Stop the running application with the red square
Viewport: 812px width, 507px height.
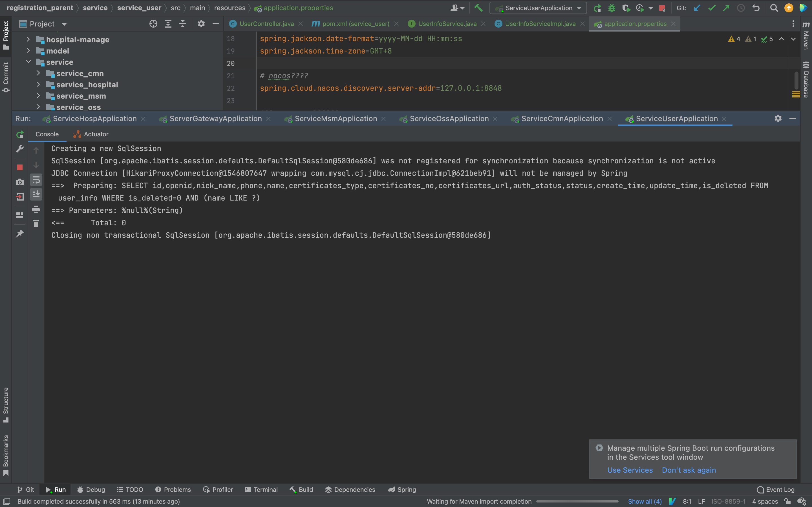(20, 167)
